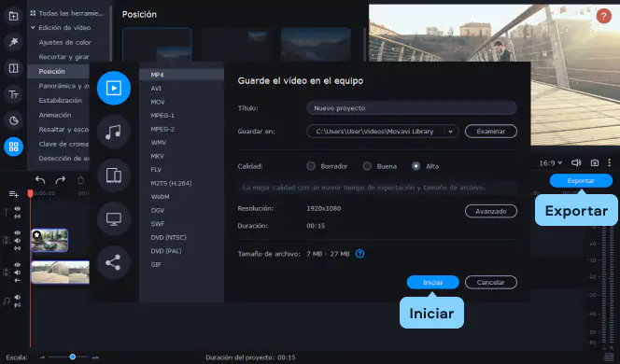
Task: Select the Alta quality radio button
Action: 416,166
